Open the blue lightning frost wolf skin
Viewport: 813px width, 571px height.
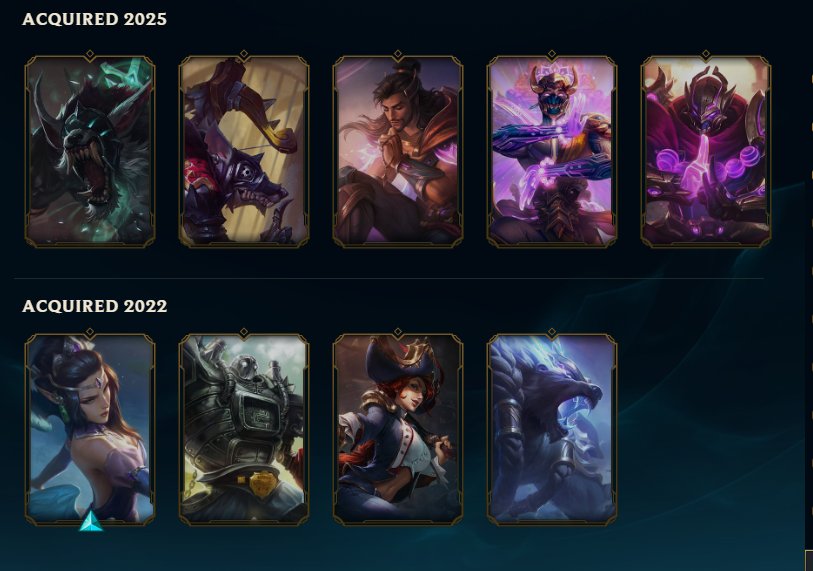(552, 429)
